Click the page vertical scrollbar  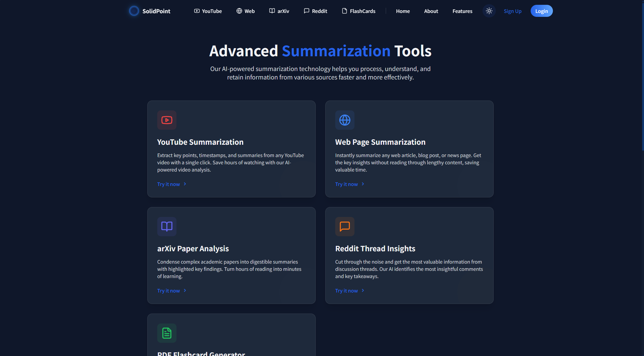[642, 75]
